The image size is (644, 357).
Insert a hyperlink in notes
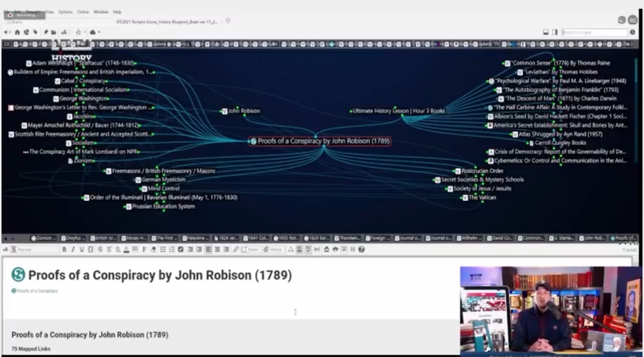tap(236, 249)
